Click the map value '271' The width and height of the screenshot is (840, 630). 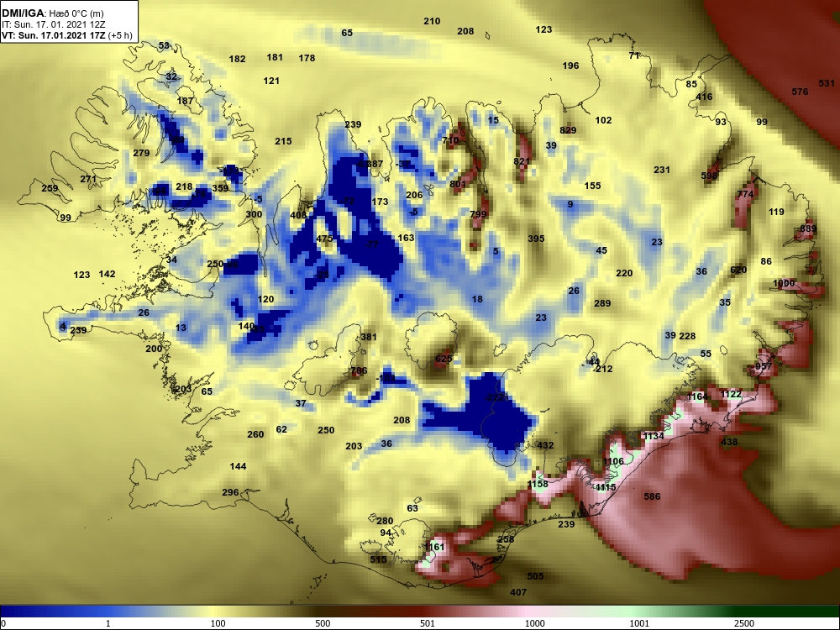click(x=88, y=180)
